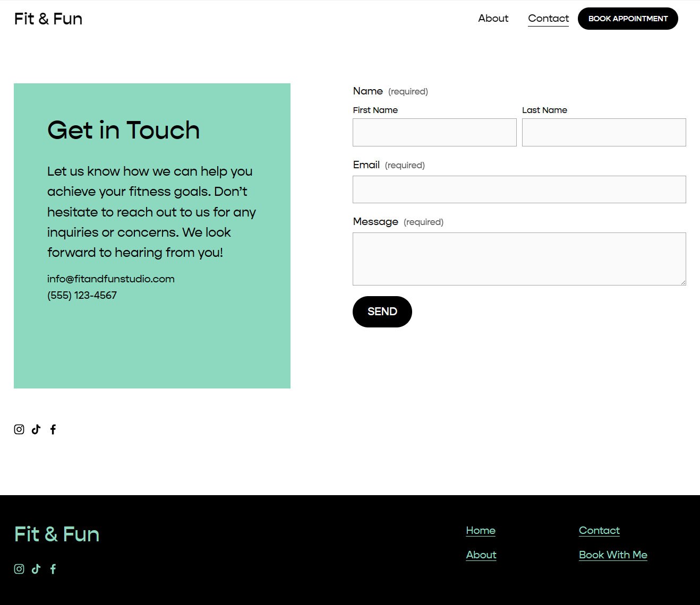This screenshot has height=605, width=700.
Task: Select Contact in the top navigation
Action: point(548,19)
